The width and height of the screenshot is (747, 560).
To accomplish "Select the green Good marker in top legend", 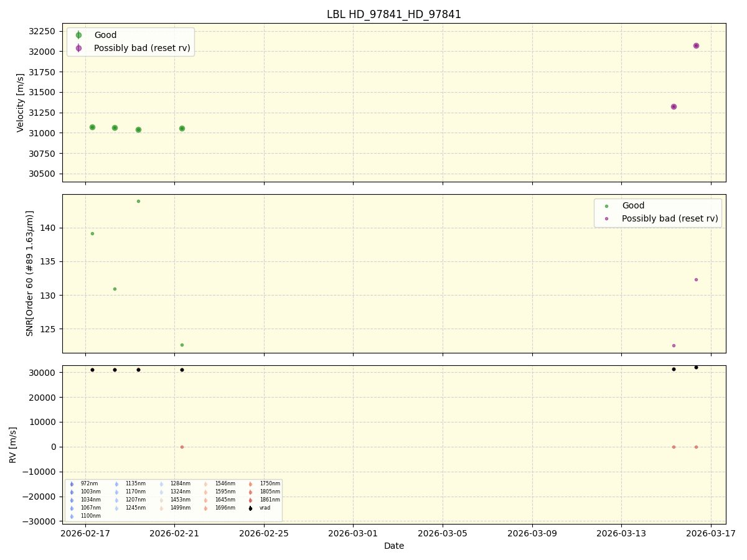I will click(78, 35).
